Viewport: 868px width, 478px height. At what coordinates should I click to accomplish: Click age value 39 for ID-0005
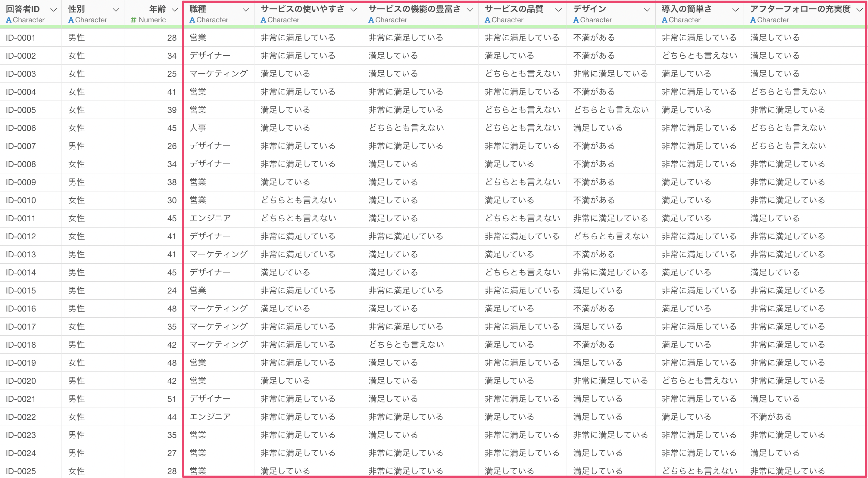(172, 110)
